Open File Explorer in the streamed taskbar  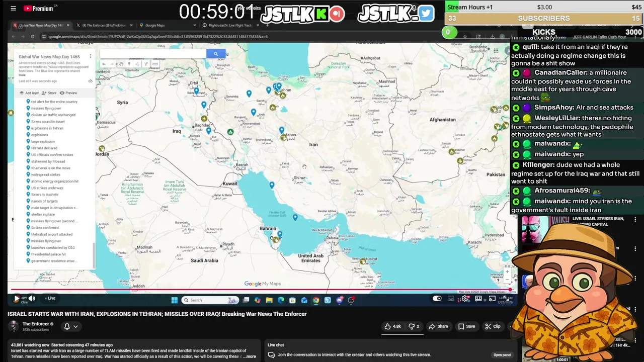click(x=269, y=300)
